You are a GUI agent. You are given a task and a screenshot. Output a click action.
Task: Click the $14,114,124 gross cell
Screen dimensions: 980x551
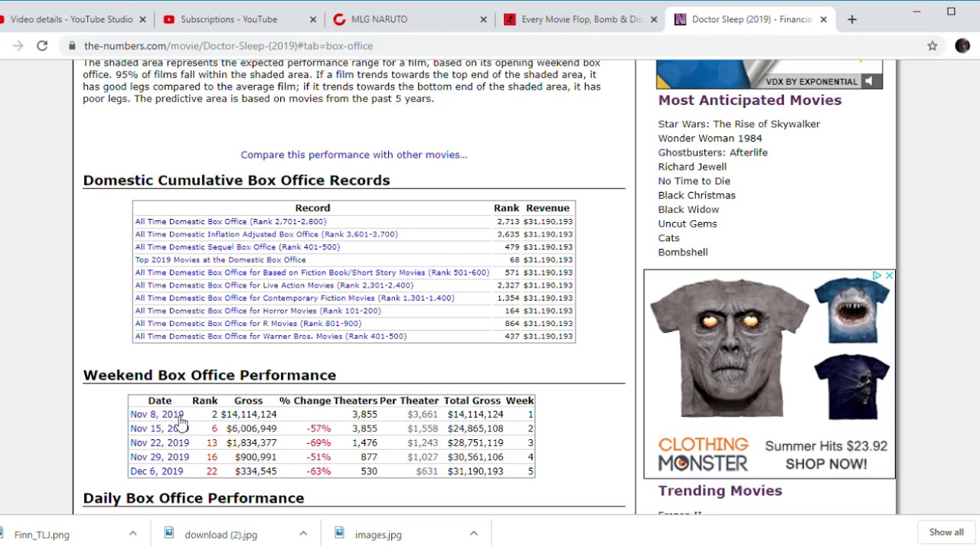(x=249, y=414)
